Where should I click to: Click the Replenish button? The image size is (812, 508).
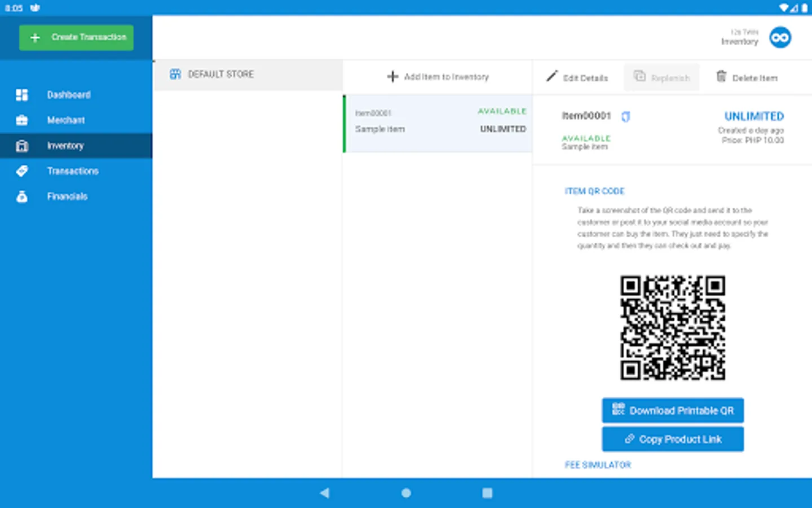click(x=662, y=77)
